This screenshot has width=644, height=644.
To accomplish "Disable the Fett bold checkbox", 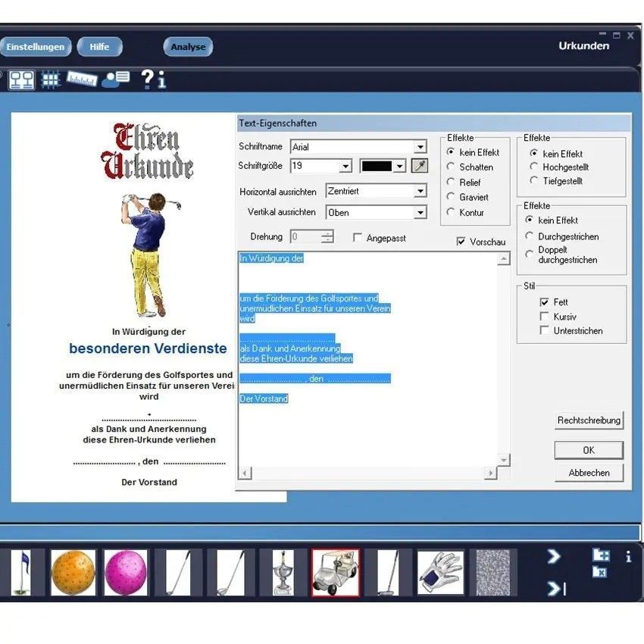I will pos(544,302).
